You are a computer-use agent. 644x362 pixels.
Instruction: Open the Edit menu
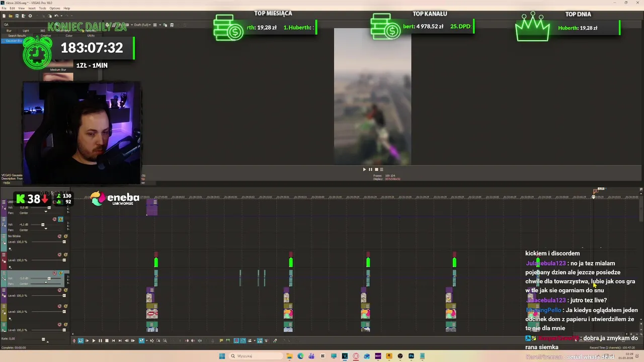(13, 8)
